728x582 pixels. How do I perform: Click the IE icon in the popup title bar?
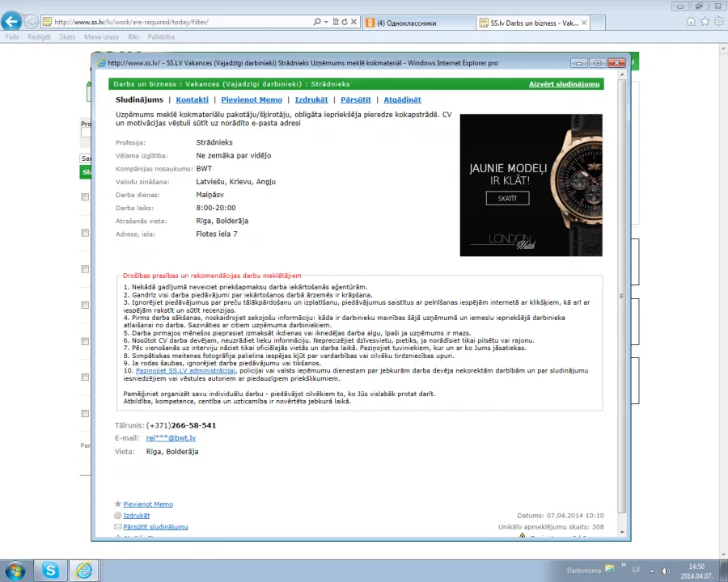101,63
